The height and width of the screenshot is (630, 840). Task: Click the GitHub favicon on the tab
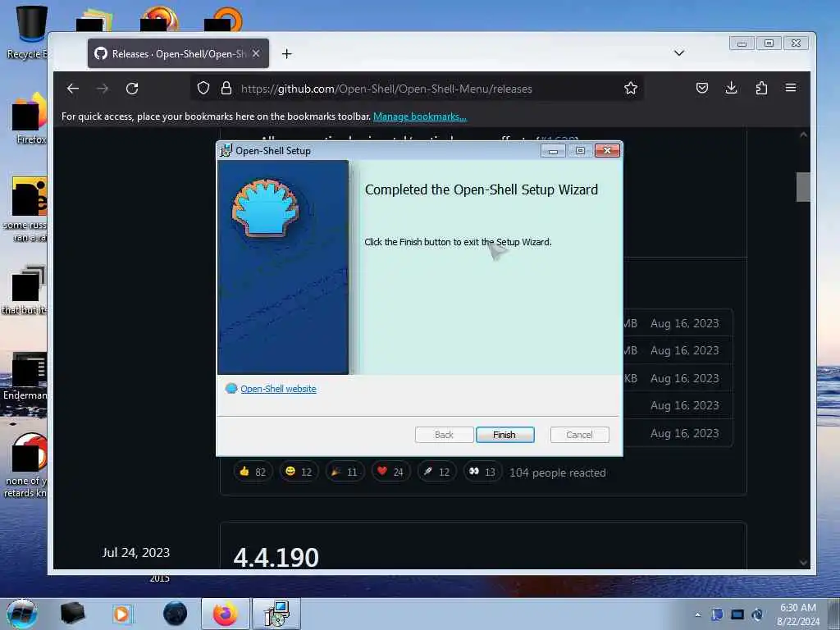pyautogui.click(x=101, y=53)
